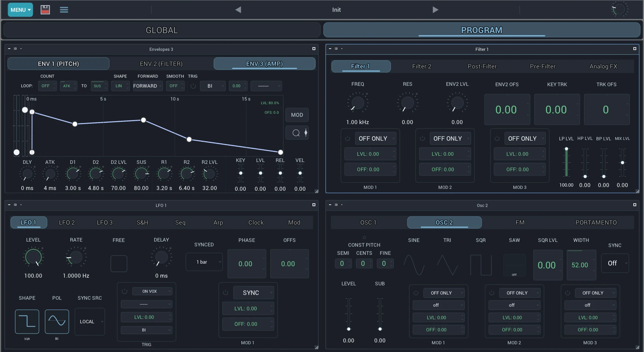Switch to the LFO 2 tab
Screen dimensions: 644x352
point(67,222)
